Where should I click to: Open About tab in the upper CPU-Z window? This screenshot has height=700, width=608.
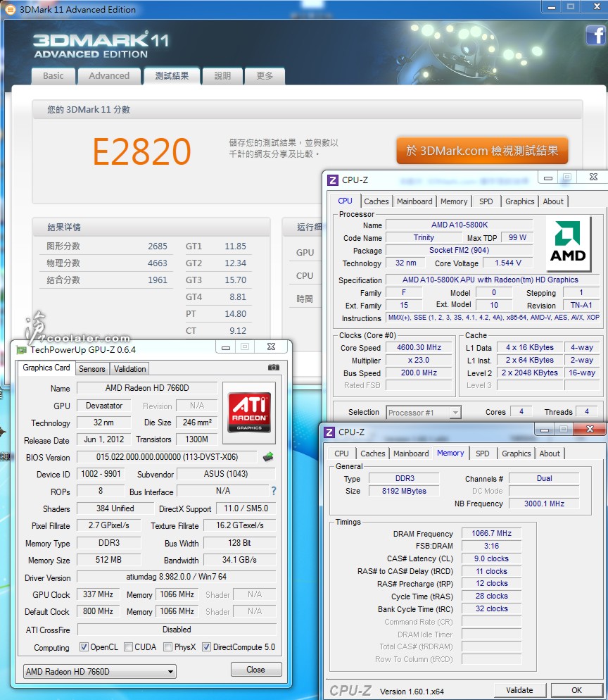[x=553, y=201]
